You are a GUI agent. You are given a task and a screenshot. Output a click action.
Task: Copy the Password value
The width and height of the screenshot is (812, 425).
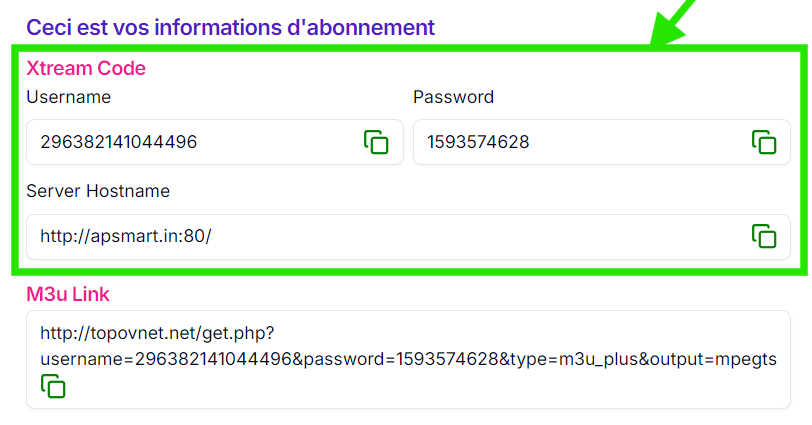pyautogui.click(x=764, y=142)
